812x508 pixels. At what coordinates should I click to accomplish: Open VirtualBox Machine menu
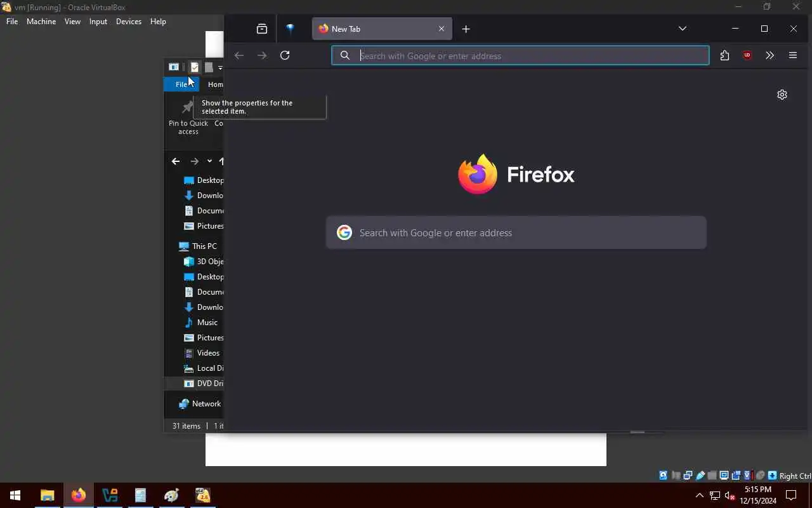coord(41,21)
